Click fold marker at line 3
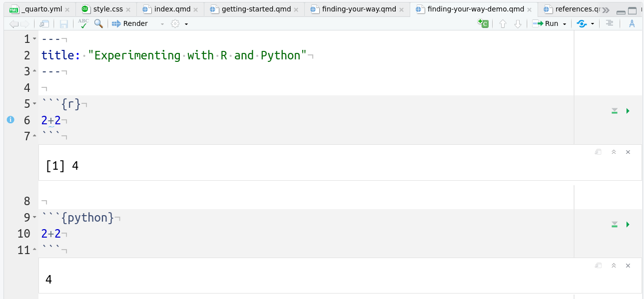Screen dimensions: 644x299 coord(34,71)
